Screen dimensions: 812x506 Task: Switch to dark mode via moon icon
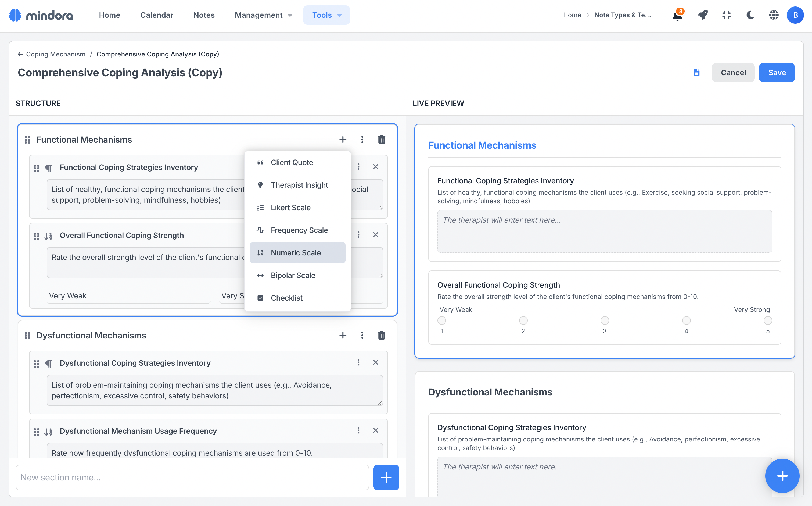tap(750, 15)
